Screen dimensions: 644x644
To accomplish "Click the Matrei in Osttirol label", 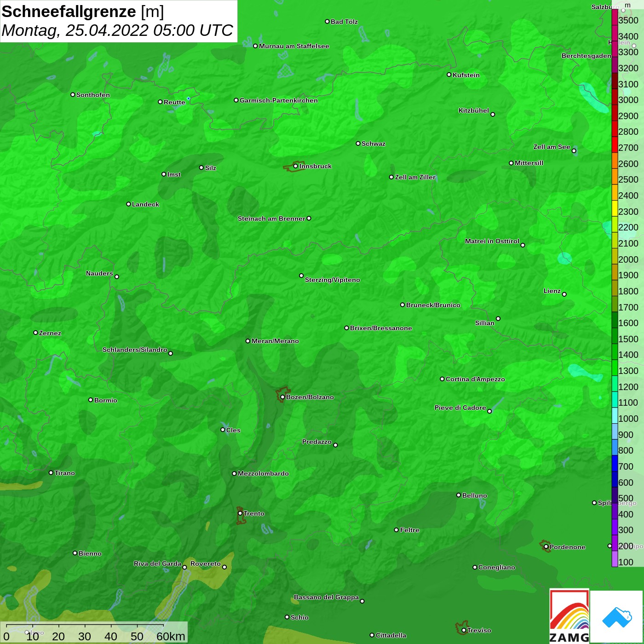I will coord(492,241).
